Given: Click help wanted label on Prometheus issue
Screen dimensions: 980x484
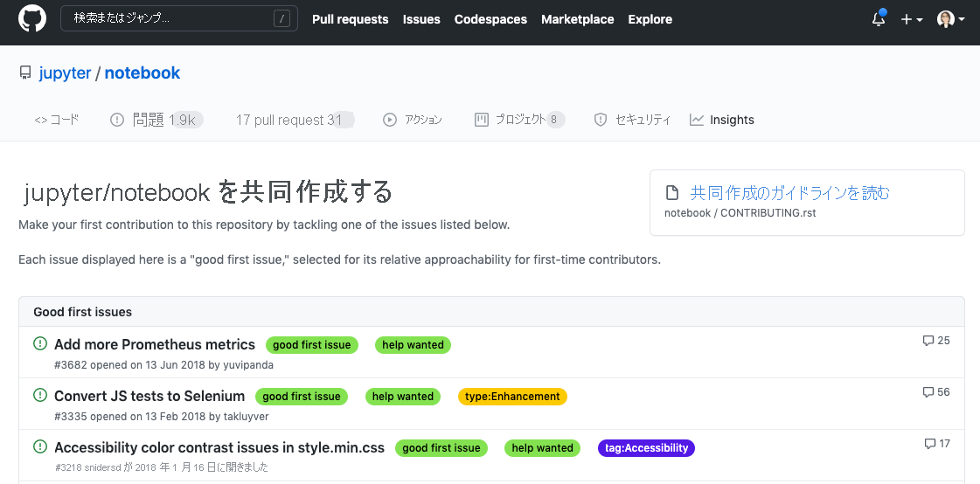Looking at the screenshot, I should click(413, 345).
